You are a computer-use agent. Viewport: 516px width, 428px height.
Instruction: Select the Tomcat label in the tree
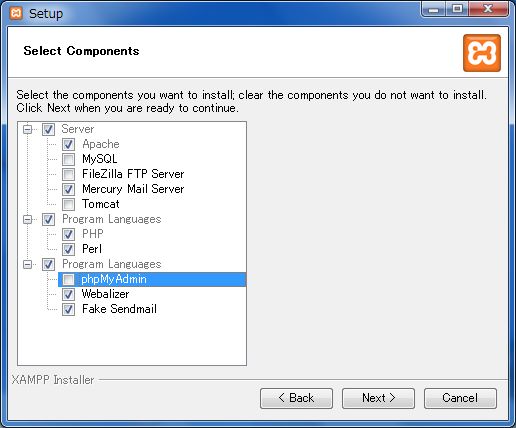(x=101, y=204)
